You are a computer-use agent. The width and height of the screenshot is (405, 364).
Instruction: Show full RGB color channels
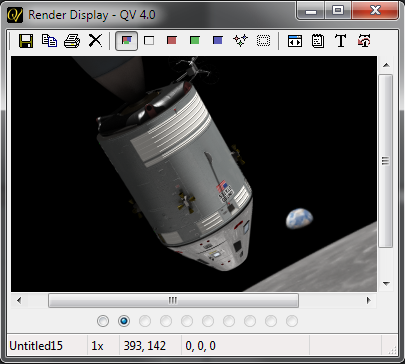(x=126, y=41)
